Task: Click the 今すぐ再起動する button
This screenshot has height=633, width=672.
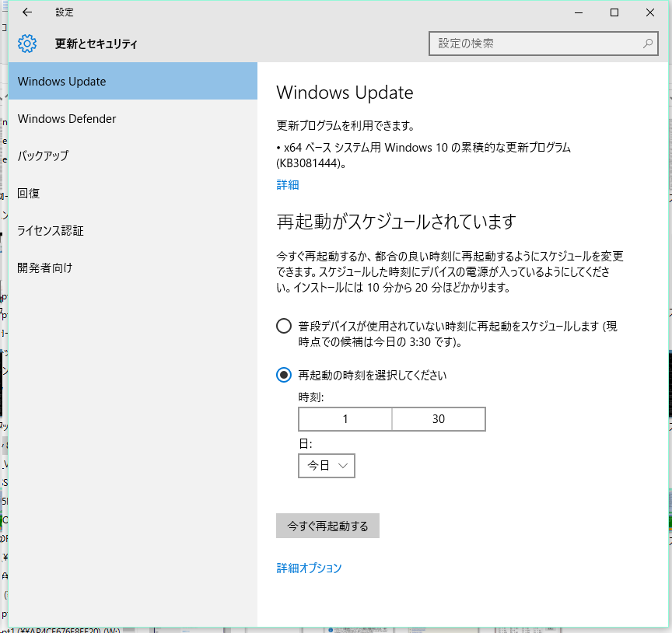Action: tap(327, 526)
